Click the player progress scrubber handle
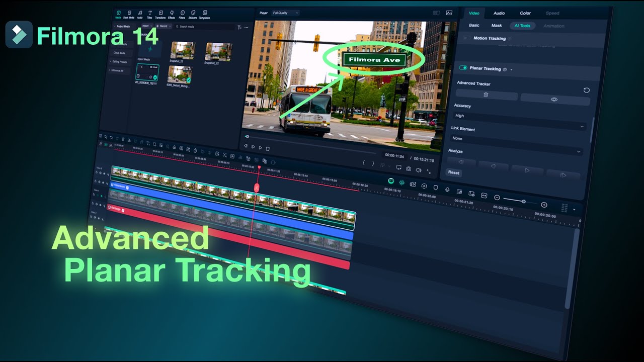The image size is (644, 362). (x=247, y=136)
